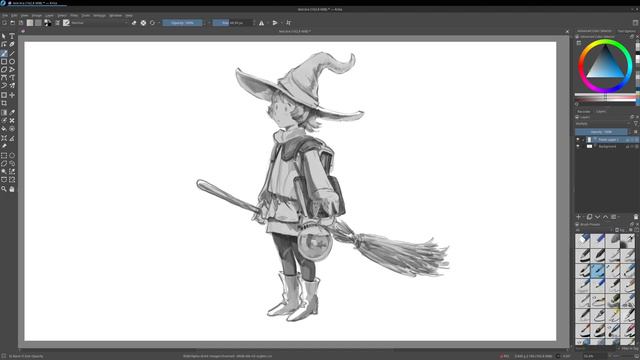Select the Fill bucket tool

4,129
